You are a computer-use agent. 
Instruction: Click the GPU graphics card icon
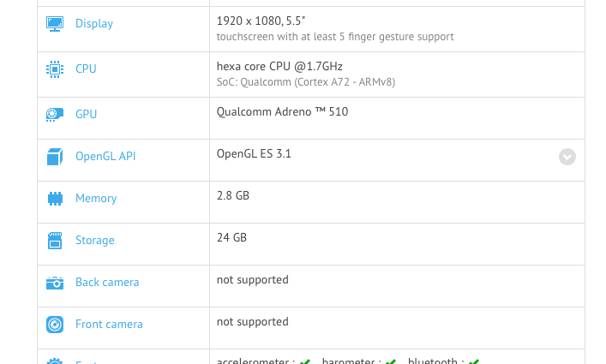55,114
